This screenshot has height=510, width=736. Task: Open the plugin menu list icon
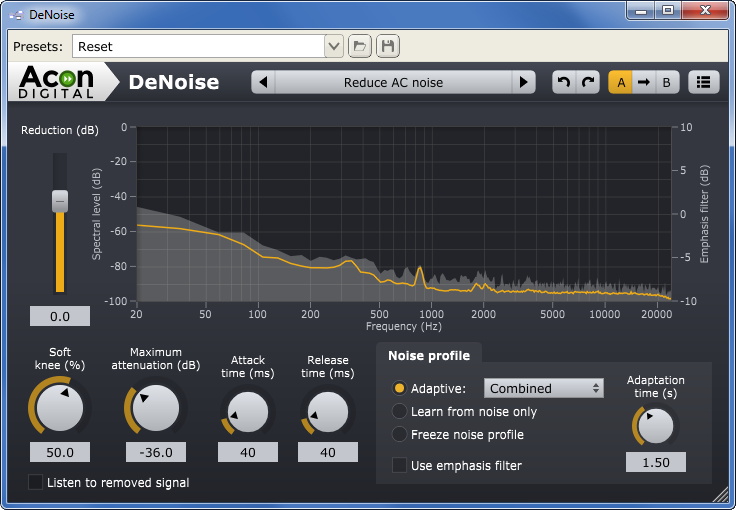704,82
